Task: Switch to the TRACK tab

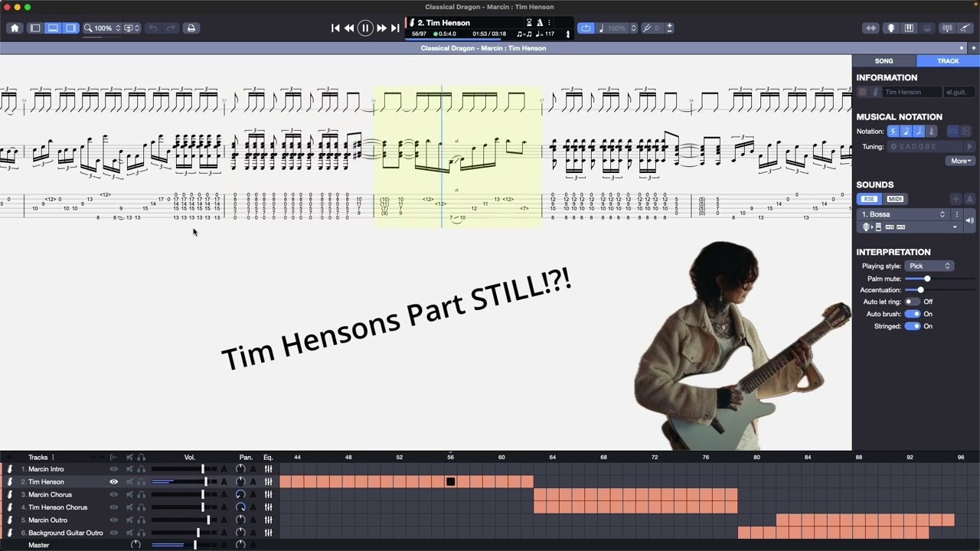Action: (x=948, y=61)
